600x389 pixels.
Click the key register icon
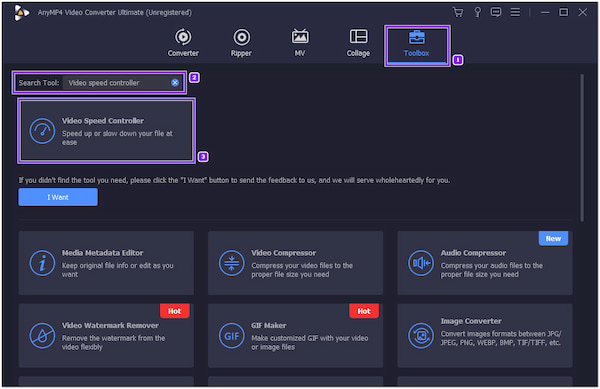pos(478,12)
